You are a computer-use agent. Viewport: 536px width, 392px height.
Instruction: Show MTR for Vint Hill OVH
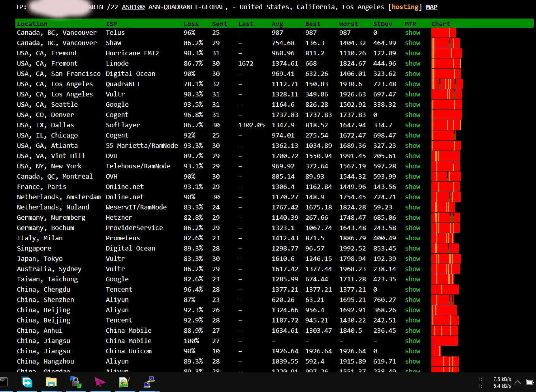(412, 156)
